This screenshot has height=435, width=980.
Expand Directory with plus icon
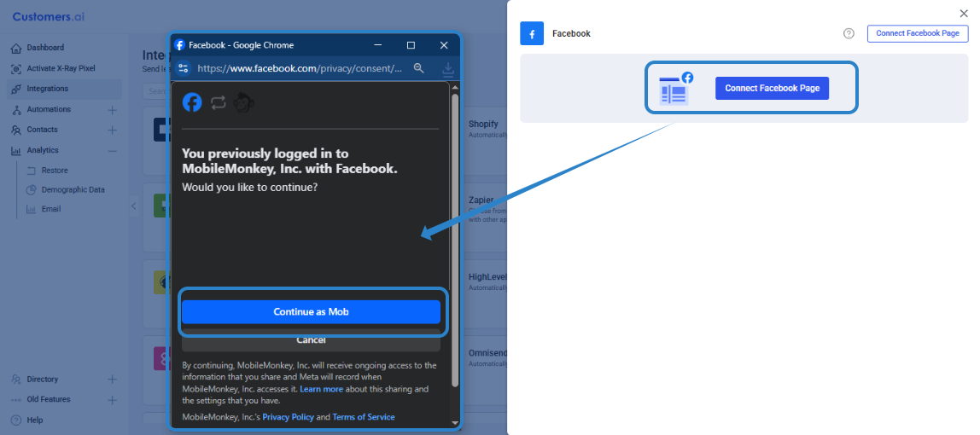(112, 380)
